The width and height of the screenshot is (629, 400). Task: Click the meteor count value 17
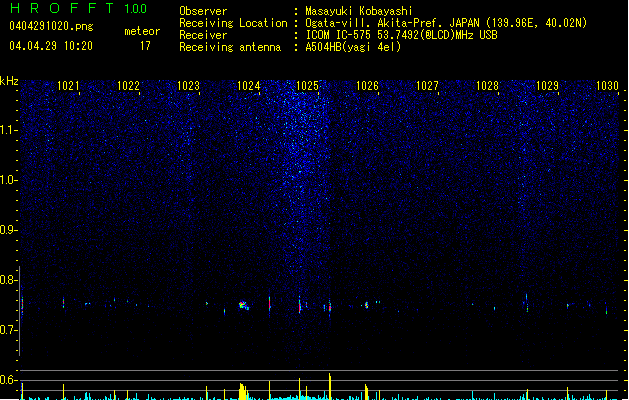(145, 46)
